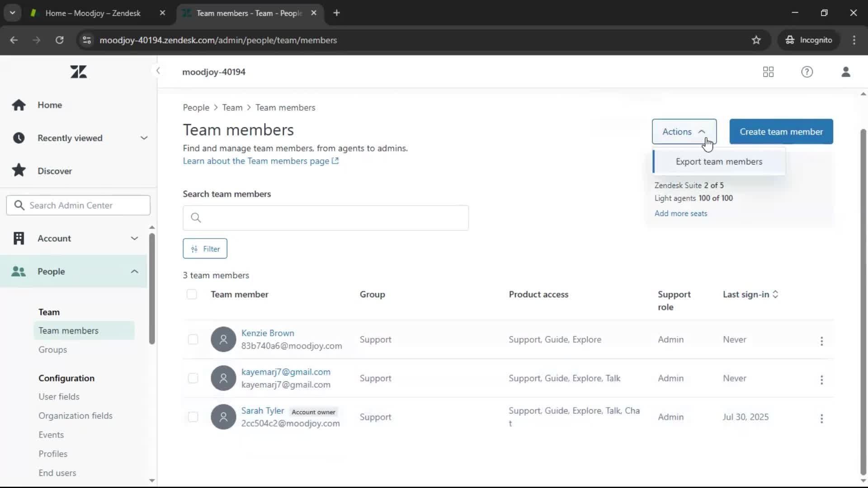868x488 pixels.
Task: Click the kayemarj7@gmail.com avatar icon
Action: click(223, 378)
